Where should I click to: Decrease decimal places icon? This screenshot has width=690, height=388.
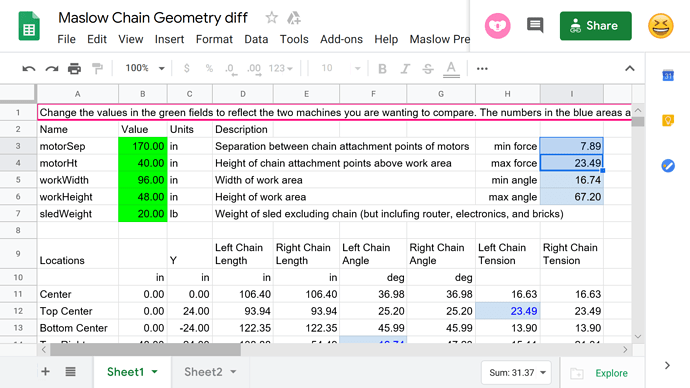point(230,69)
